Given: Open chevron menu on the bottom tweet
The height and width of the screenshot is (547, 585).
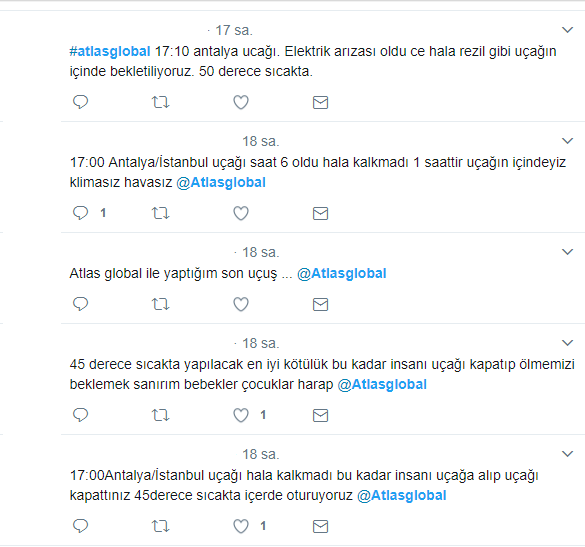Looking at the screenshot, I should [x=567, y=454].
